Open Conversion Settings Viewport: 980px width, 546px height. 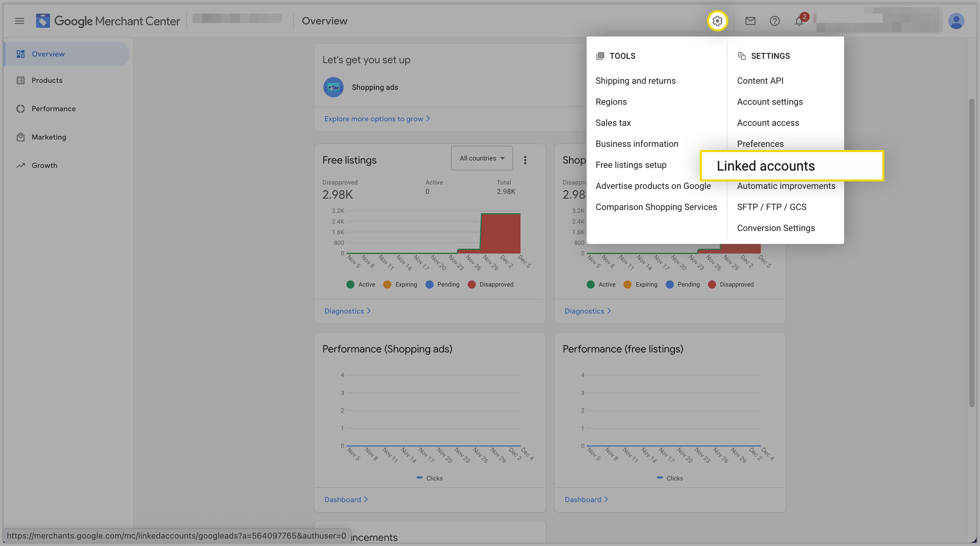click(x=776, y=228)
